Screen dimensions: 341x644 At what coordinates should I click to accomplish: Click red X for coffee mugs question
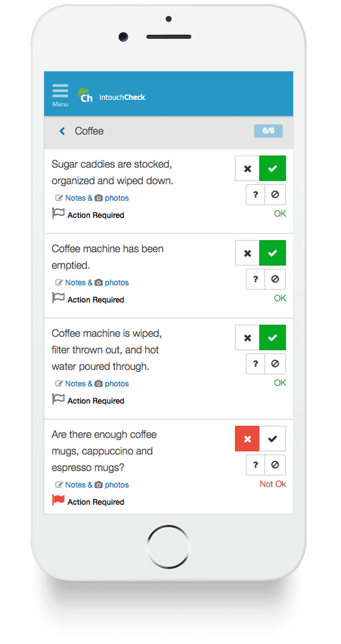tap(247, 439)
